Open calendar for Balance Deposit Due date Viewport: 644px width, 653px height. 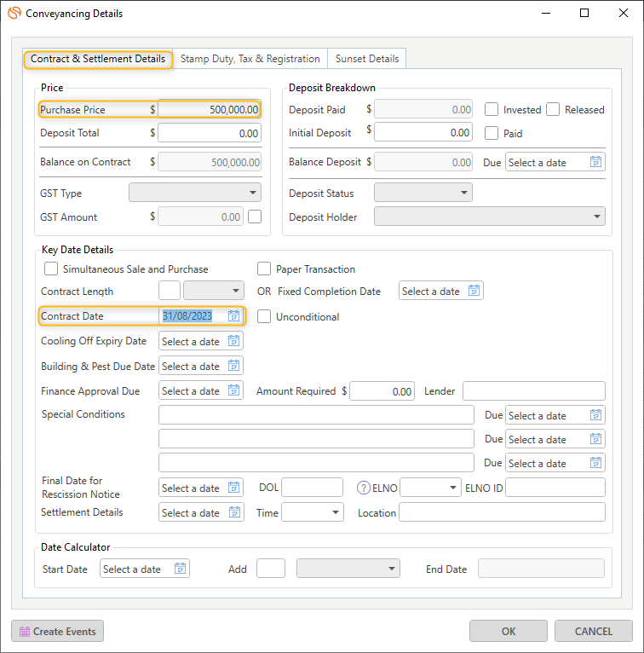pos(595,162)
